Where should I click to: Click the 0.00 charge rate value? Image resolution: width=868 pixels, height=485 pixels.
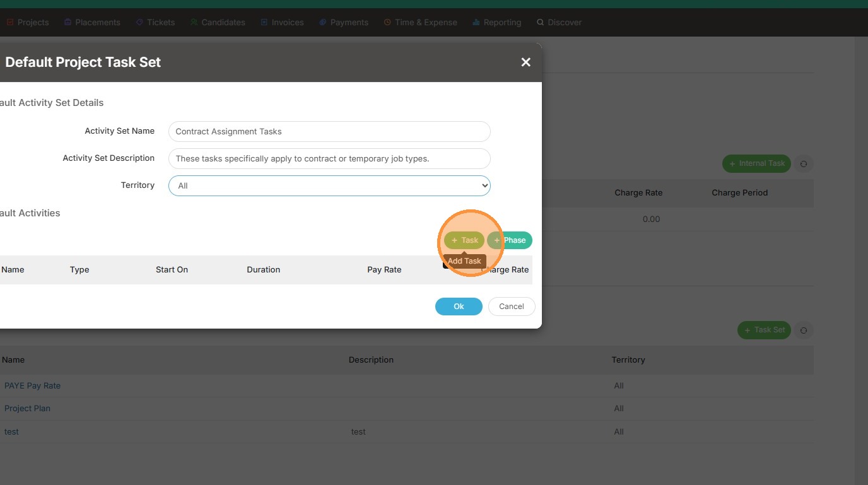[651, 219]
